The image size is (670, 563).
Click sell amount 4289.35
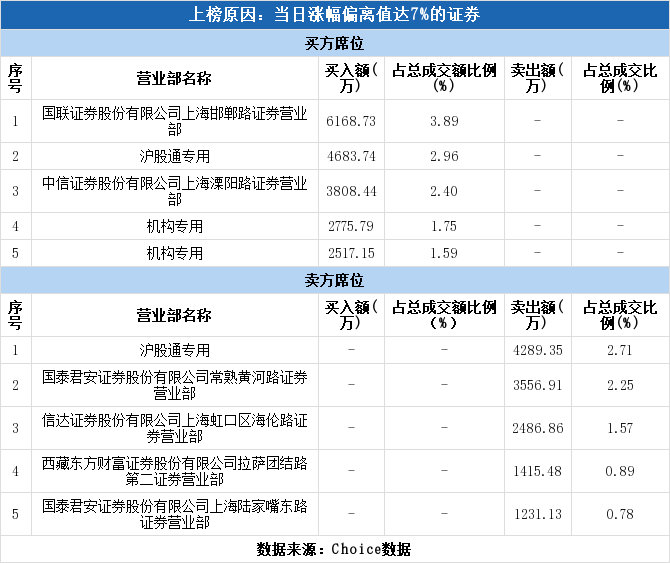pos(538,351)
